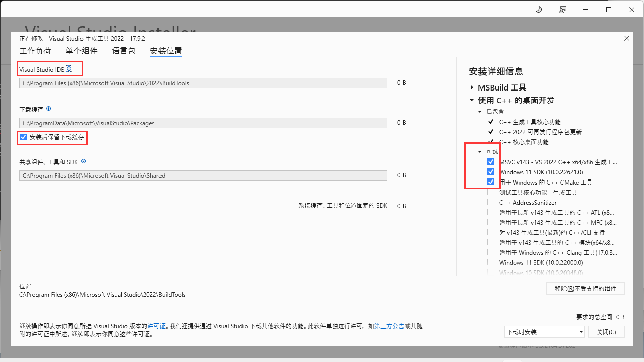This screenshot has height=362, width=644.
Task: Click the 关闭(C) button
Action: pos(606,332)
